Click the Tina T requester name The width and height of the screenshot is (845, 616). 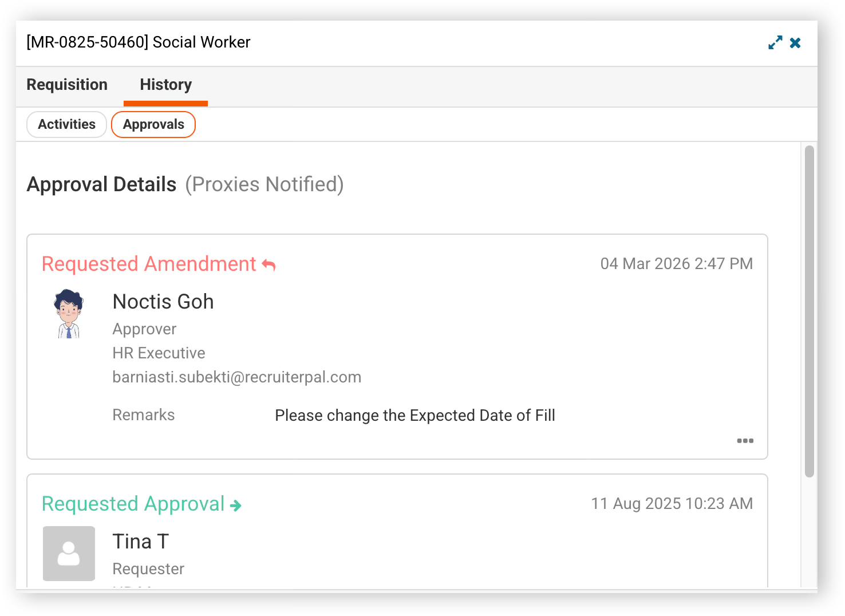(141, 542)
